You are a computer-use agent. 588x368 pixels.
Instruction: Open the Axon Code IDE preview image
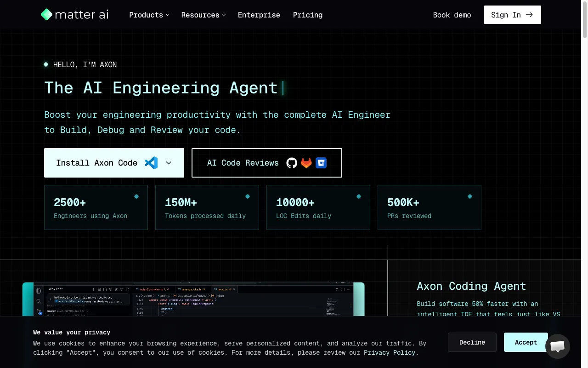pyautogui.click(x=193, y=299)
